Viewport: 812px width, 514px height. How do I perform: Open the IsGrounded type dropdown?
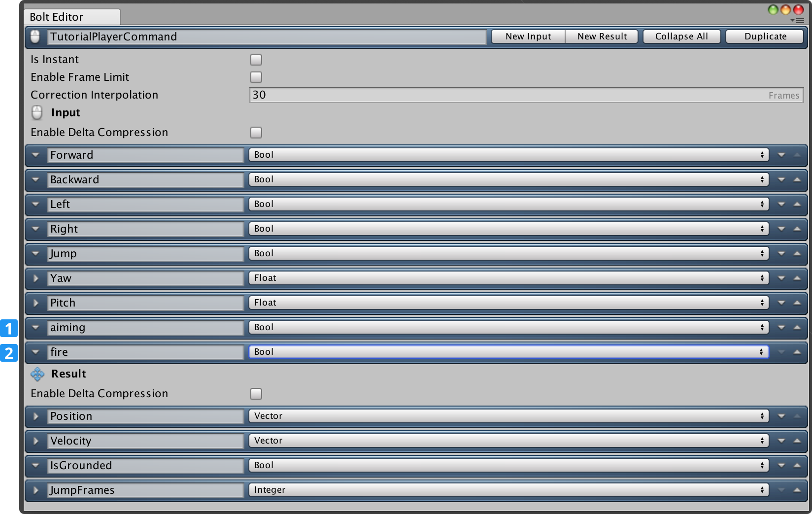point(508,465)
